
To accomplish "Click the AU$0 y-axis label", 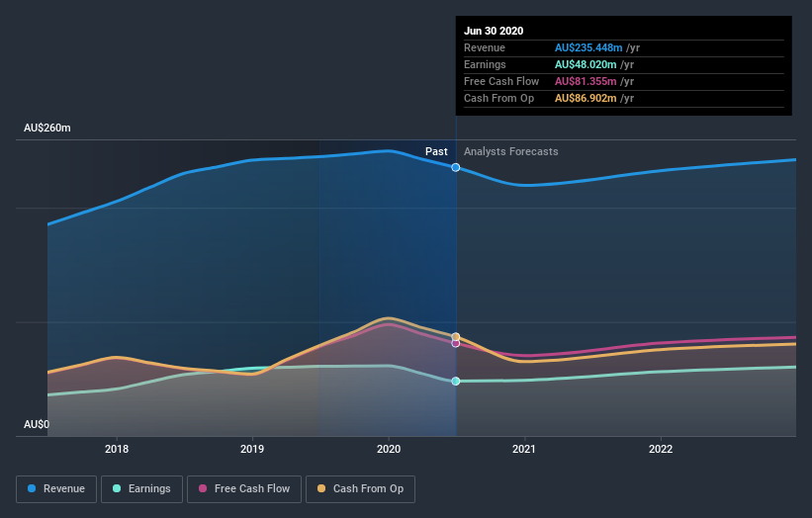I will 37,424.
